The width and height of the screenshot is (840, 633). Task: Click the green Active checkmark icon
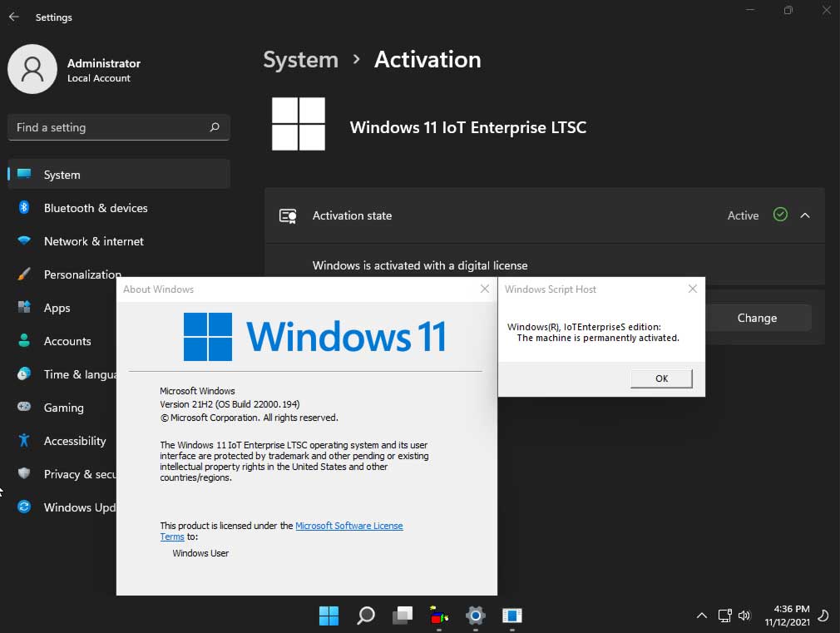point(781,215)
